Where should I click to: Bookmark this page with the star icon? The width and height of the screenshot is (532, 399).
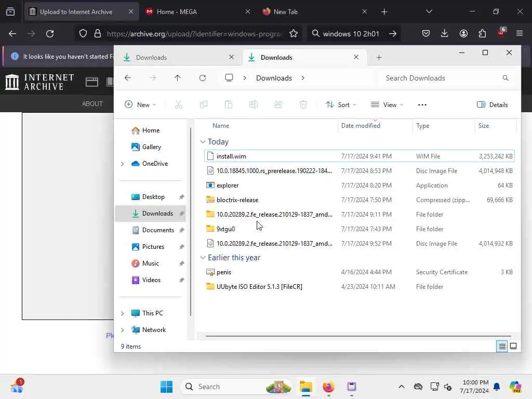coord(294,34)
